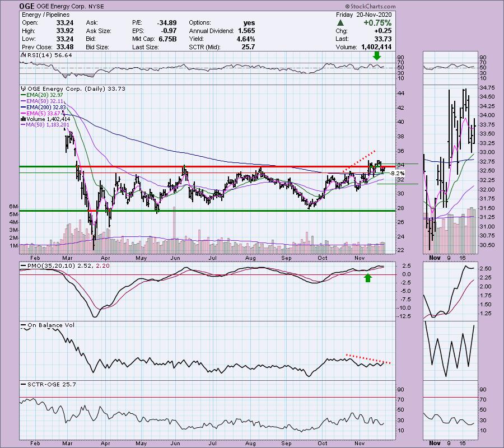This screenshot has width=504, height=448.
Task: Click the +0.75% percent change
Action: click(x=377, y=23)
